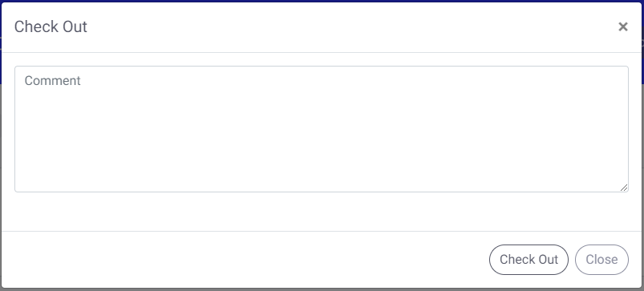644x291 pixels.
Task: Submit the form with Check Out
Action: 529,260
